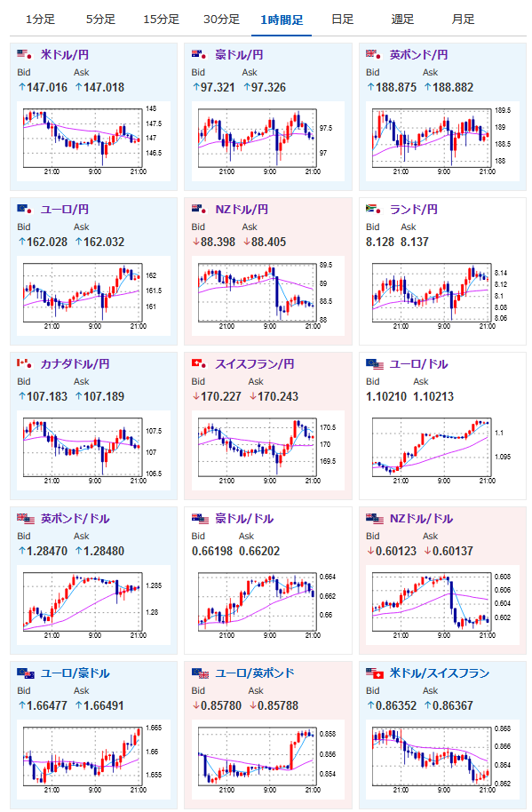Click the NZドル/ドル hourly chart thumbnail

coord(442,605)
